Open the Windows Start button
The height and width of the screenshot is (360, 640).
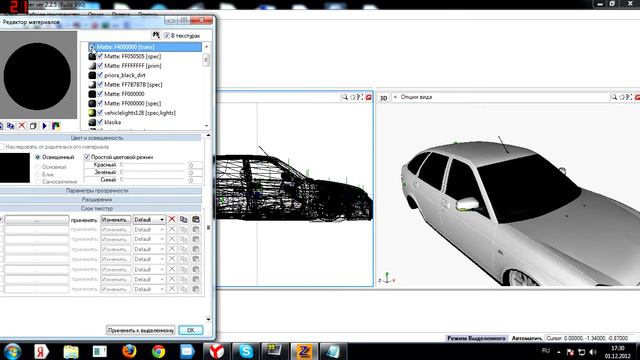(x=12, y=351)
